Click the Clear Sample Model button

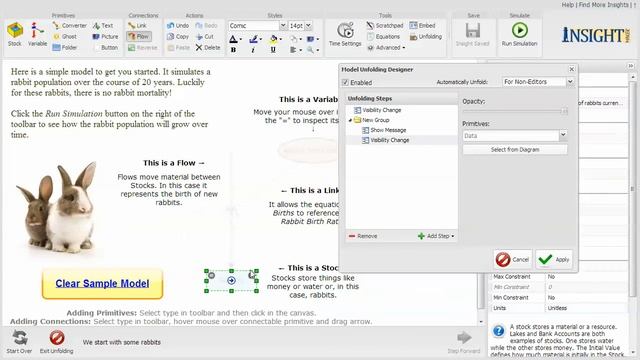click(x=102, y=284)
